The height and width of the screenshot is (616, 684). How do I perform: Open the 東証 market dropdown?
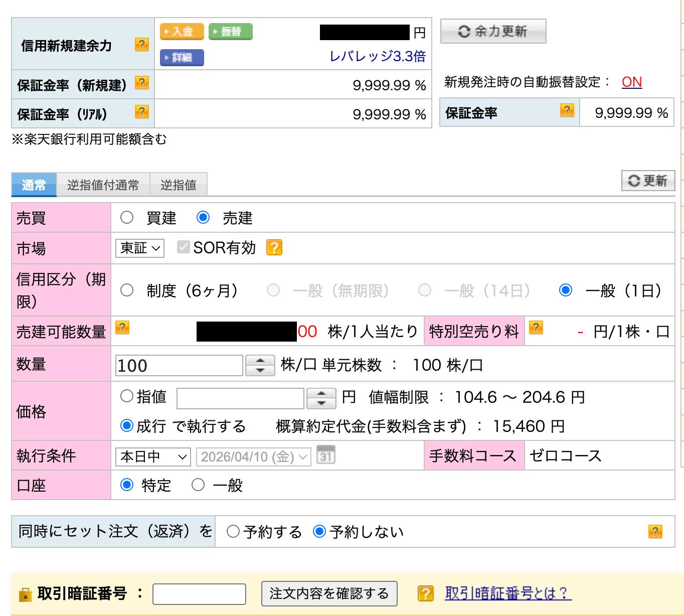[140, 248]
